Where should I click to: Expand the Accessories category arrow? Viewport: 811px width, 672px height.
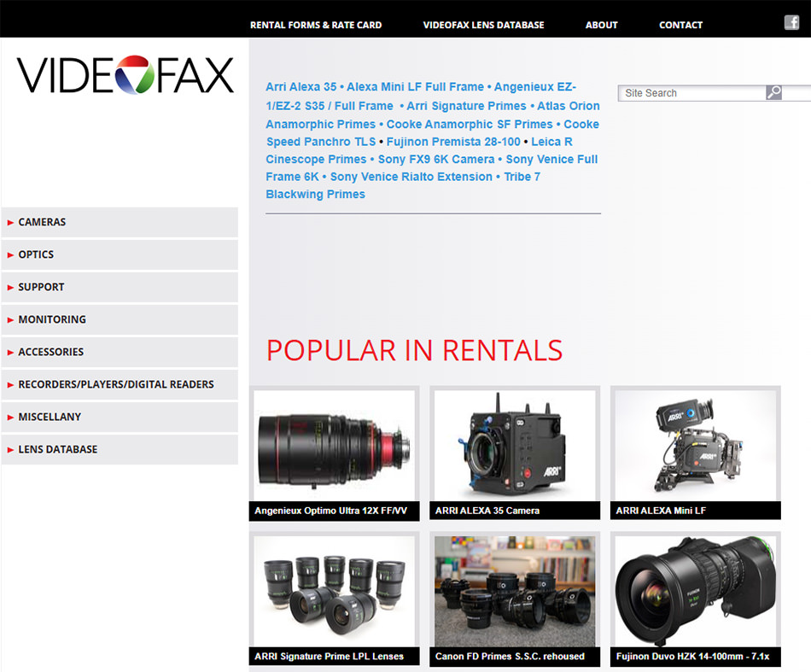click(x=10, y=353)
